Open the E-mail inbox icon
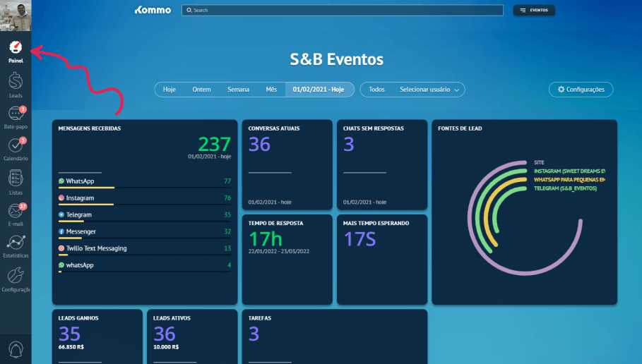The width and height of the screenshot is (642, 364). pos(16,212)
